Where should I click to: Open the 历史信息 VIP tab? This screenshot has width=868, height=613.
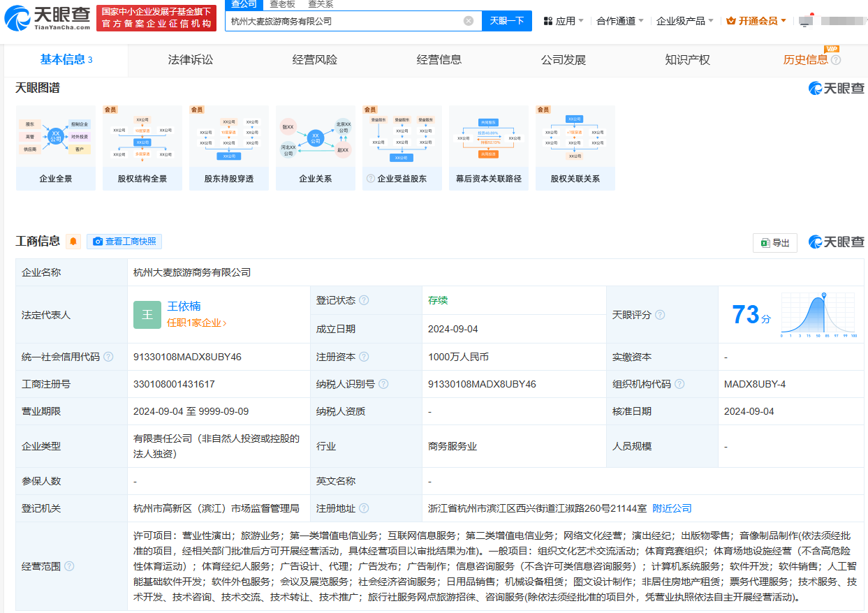[806, 60]
